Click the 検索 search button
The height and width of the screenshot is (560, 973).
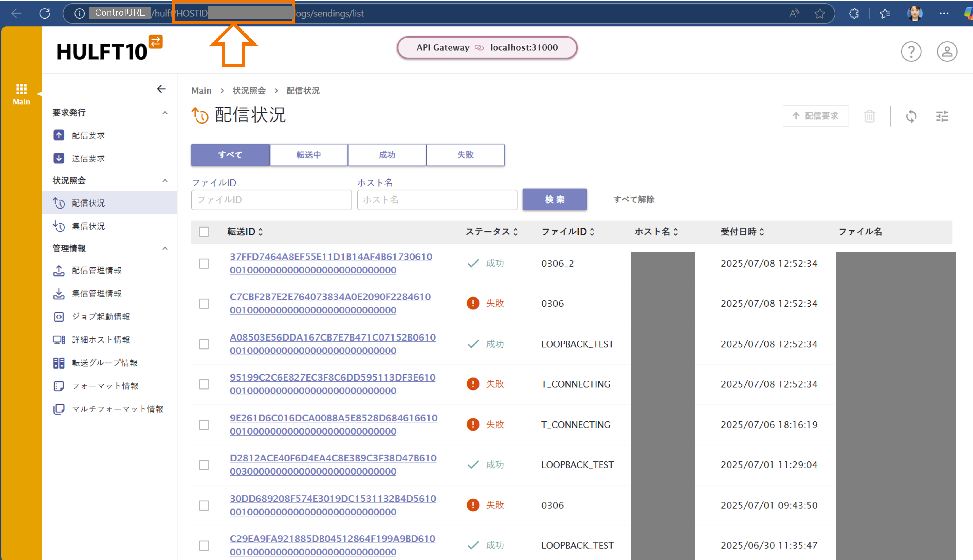tap(555, 200)
